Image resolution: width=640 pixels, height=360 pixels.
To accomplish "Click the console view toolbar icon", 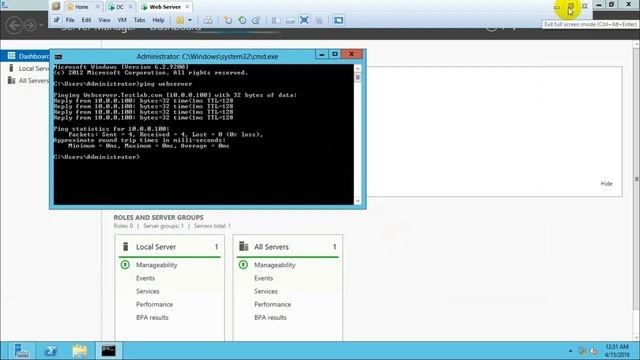I will pos(338,20).
